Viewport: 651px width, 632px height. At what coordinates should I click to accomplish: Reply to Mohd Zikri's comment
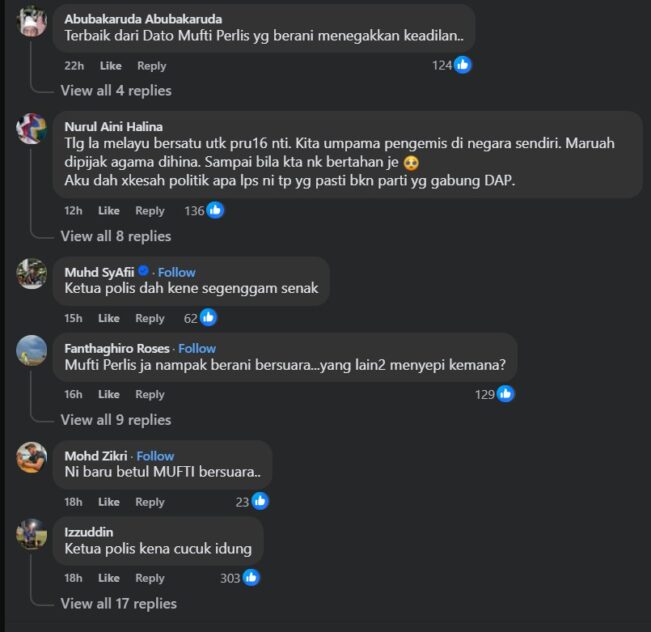pyautogui.click(x=150, y=502)
